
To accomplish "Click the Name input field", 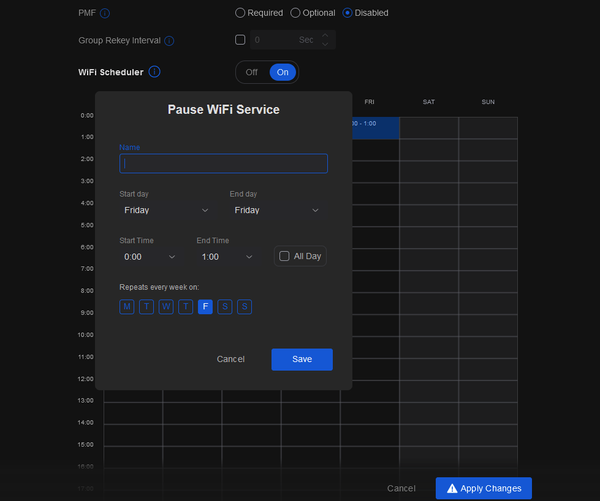I will 223,164.
